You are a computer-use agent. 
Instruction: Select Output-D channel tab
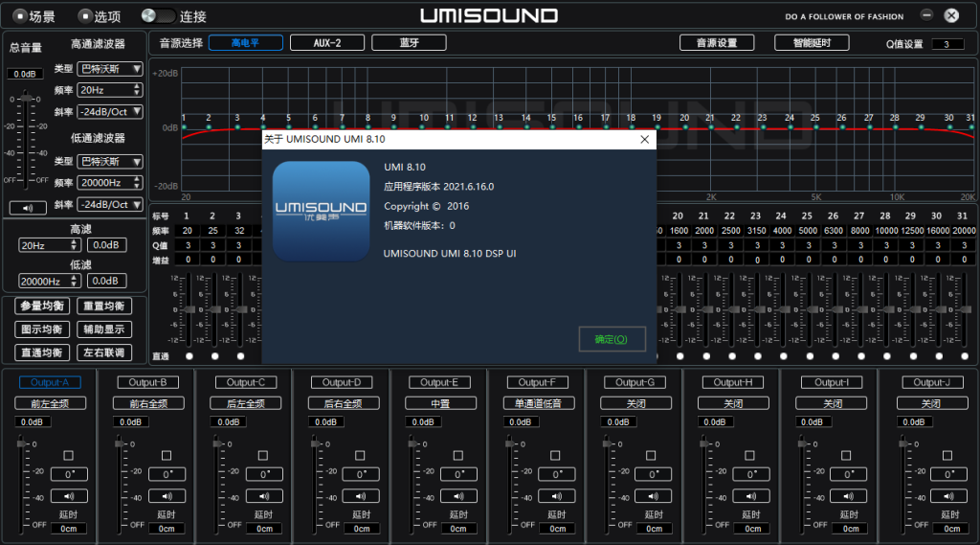(x=342, y=382)
